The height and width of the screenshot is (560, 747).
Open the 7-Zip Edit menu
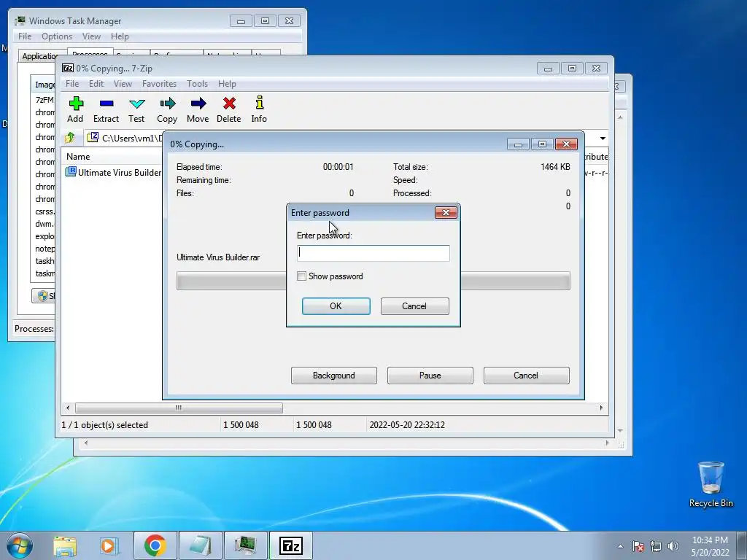pyautogui.click(x=96, y=84)
